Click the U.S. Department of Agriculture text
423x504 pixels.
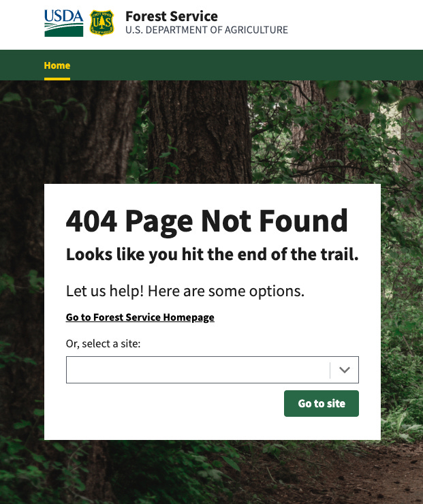pyautogui.click(x=206, y=30)
